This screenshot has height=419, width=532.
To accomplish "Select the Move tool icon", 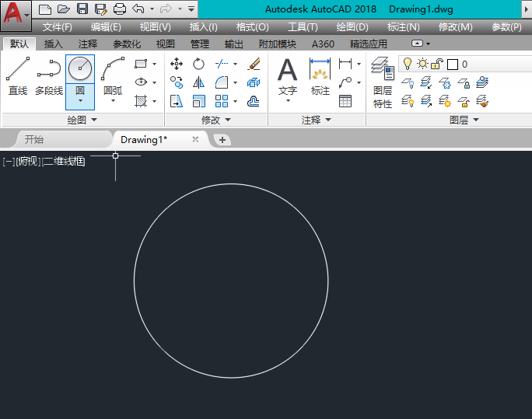I will [177, 64].
